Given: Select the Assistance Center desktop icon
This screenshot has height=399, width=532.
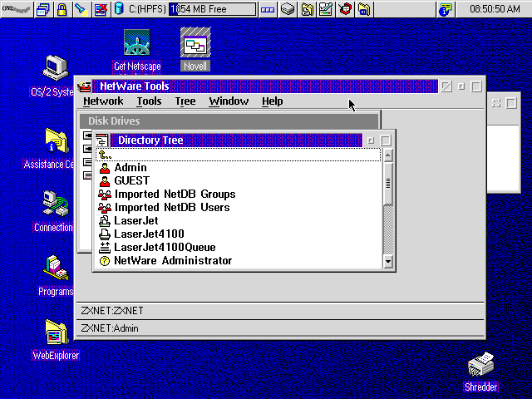Looking at the screenshot, I should click(x=57, y=141).
